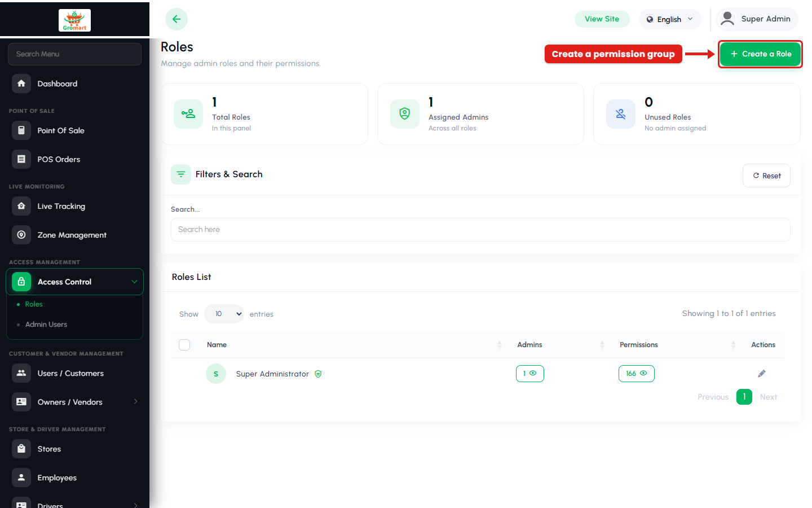Focus the Search here input field
The image size is (812, 508).
point(480,230)
